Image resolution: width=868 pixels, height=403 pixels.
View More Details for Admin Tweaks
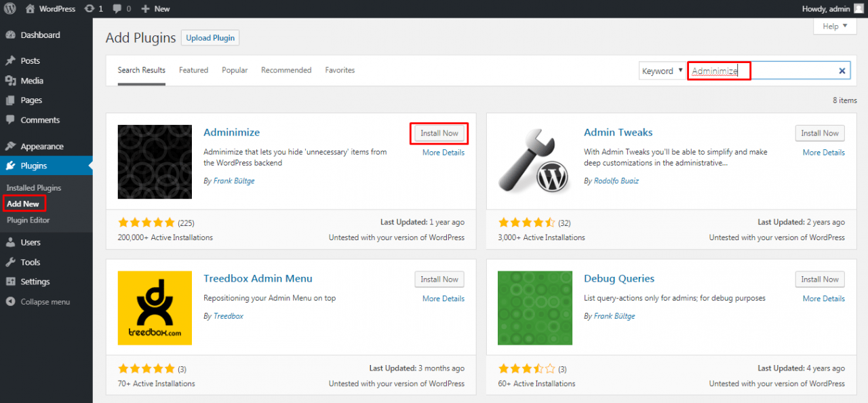click(x=824, y=153)
